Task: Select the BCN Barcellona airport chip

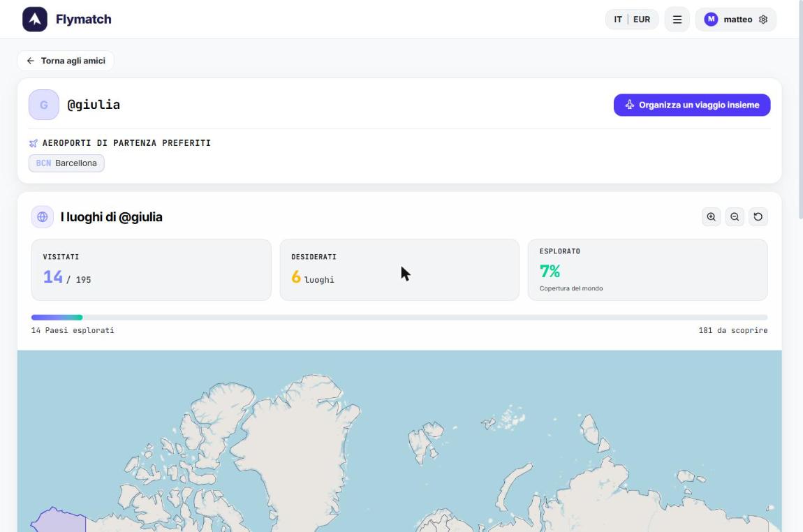Action: pyautogui.click(x=66, y=163)
